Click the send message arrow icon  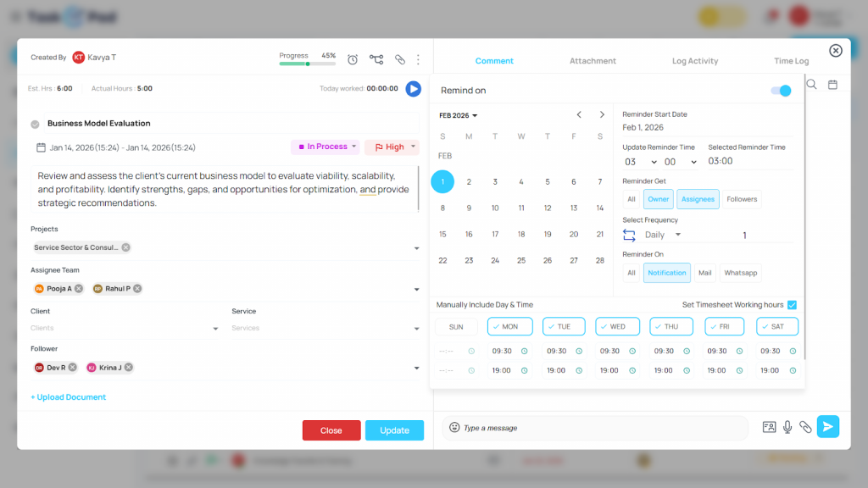828,427
